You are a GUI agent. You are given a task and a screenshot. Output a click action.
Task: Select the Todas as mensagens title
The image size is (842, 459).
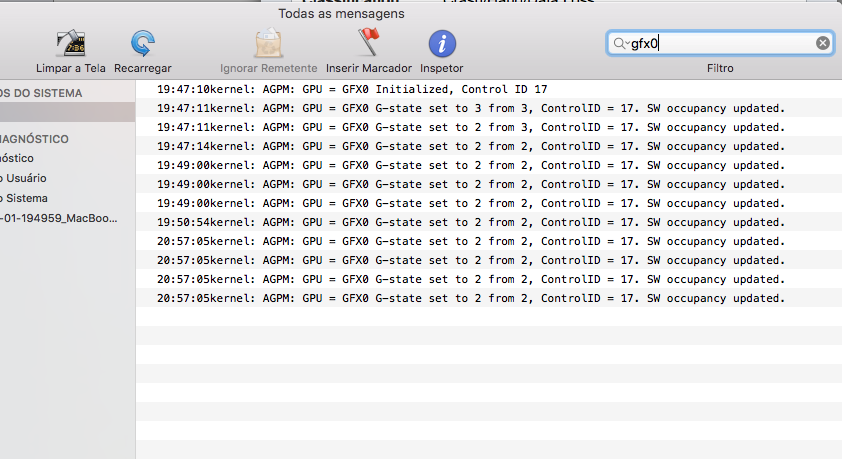[341, 14]
